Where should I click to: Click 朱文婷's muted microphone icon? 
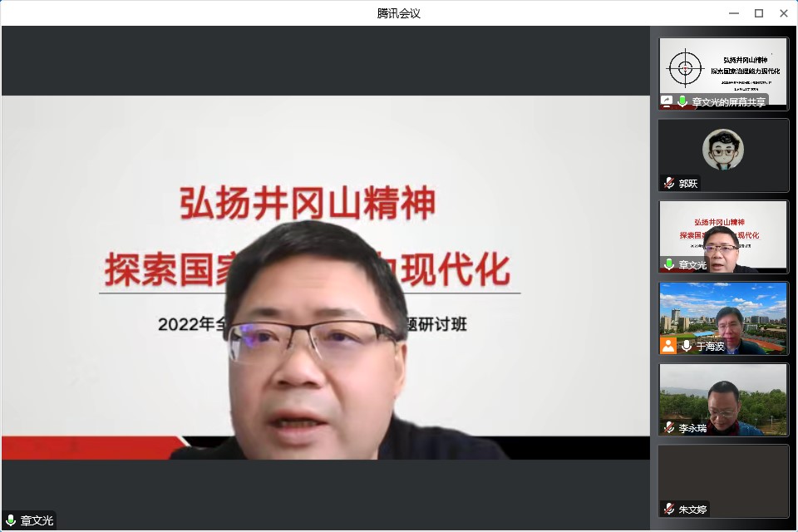pyautogui.click(x=669, y=509)
